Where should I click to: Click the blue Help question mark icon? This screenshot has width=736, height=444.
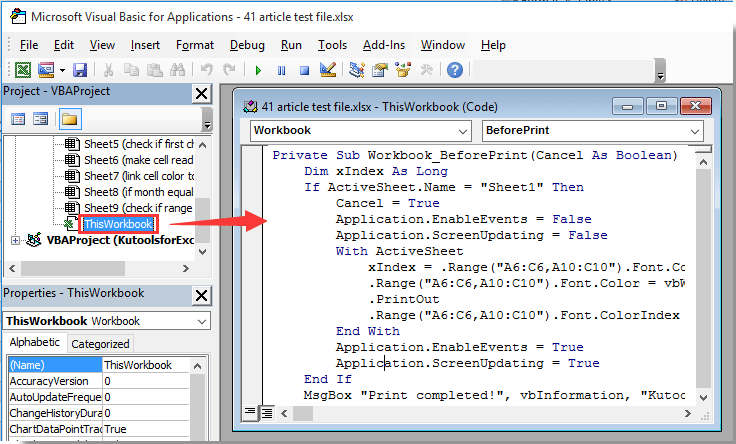point(455,70)
